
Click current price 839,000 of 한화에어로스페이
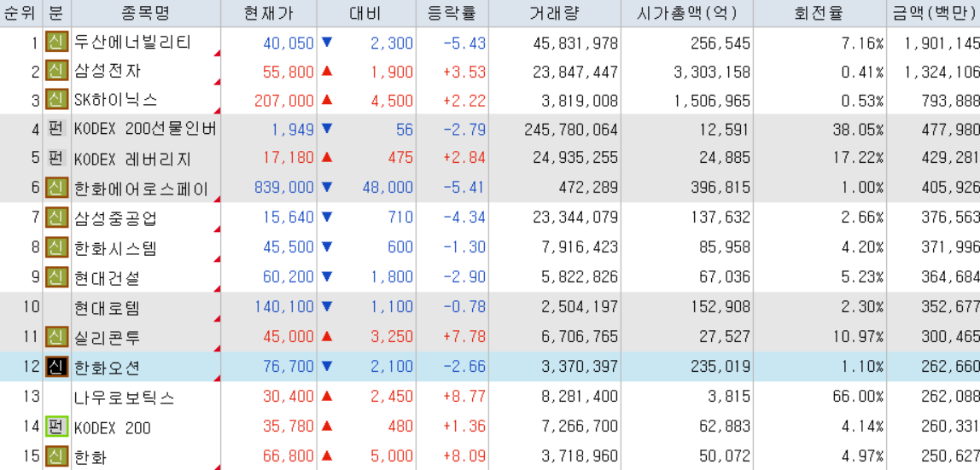click(284, 188)
